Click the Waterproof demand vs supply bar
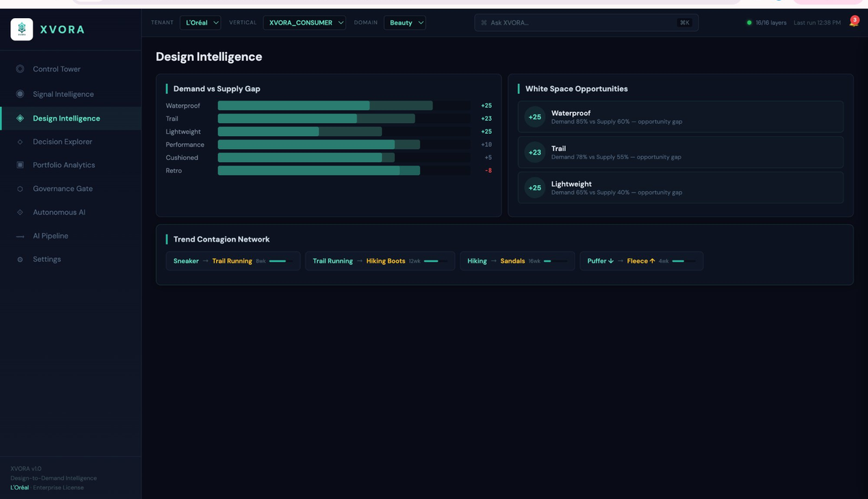868x499 pixels. point(324,105)
